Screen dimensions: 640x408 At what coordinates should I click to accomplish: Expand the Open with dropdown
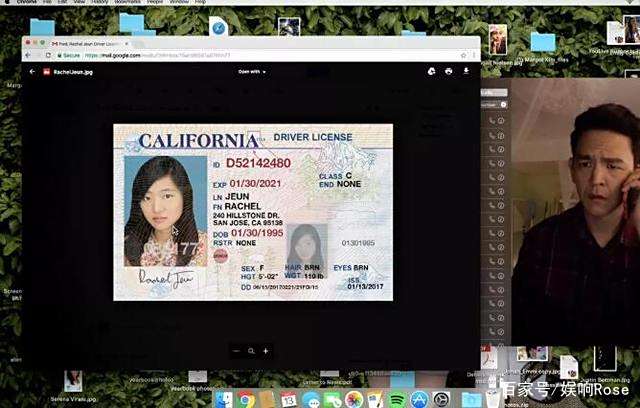[252, 71]
